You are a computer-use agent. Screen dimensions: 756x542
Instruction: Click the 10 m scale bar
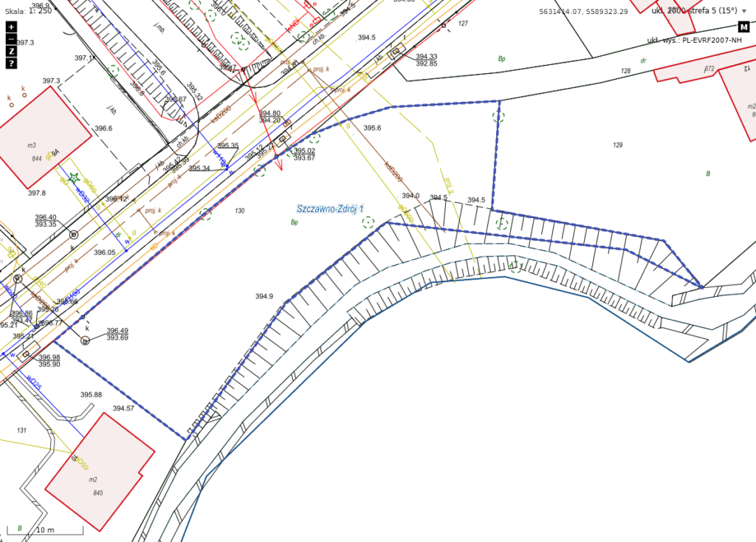click(45, 529)
